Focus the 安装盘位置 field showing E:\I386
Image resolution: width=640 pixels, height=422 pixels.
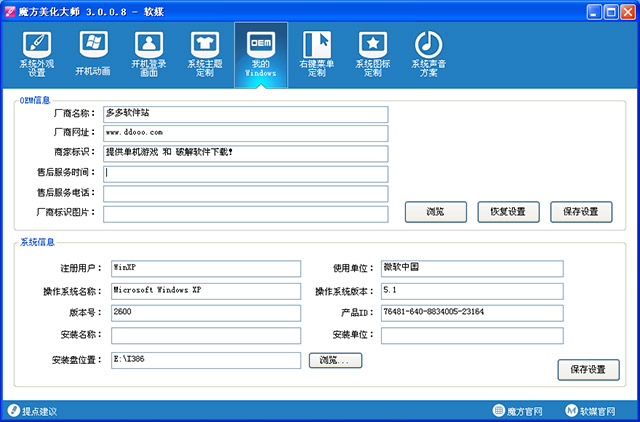point(206,360)
